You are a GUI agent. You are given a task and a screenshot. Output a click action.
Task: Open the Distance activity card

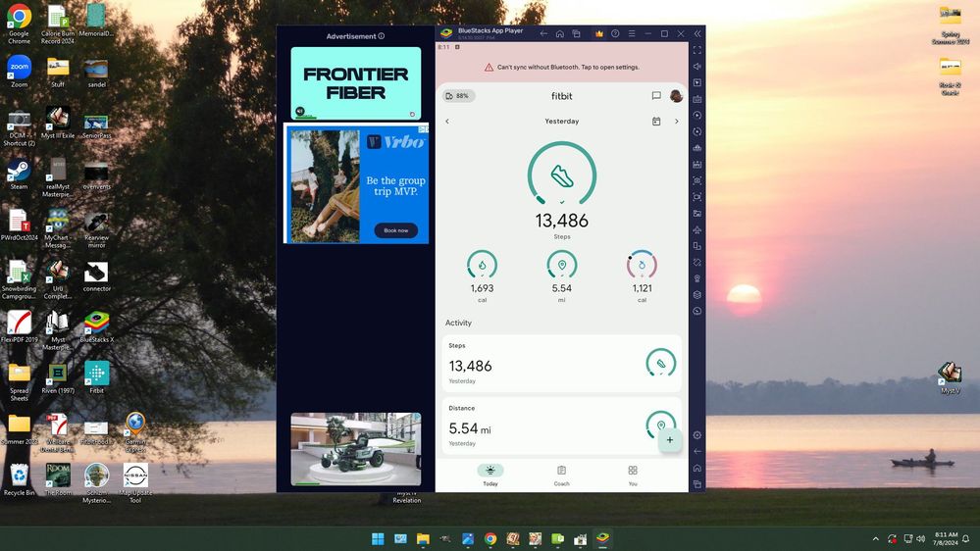point(562,426)
